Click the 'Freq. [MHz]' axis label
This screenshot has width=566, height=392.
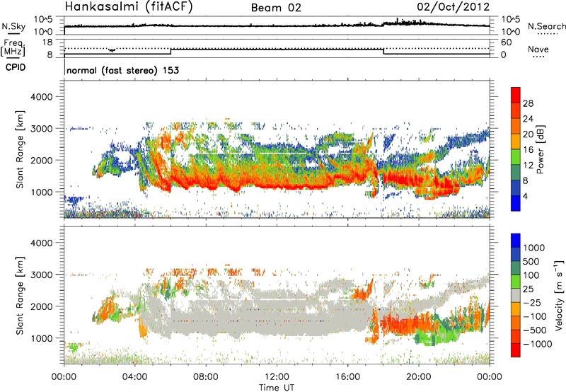click(13, 48)
